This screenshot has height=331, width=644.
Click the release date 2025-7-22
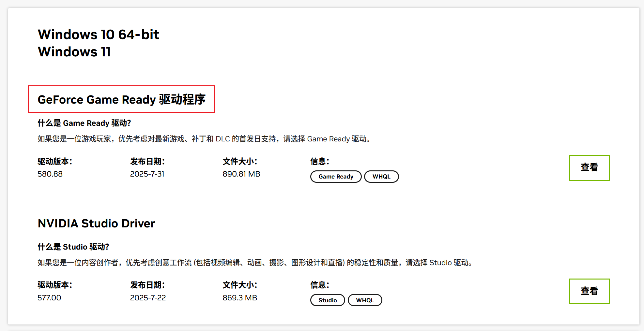148,298
